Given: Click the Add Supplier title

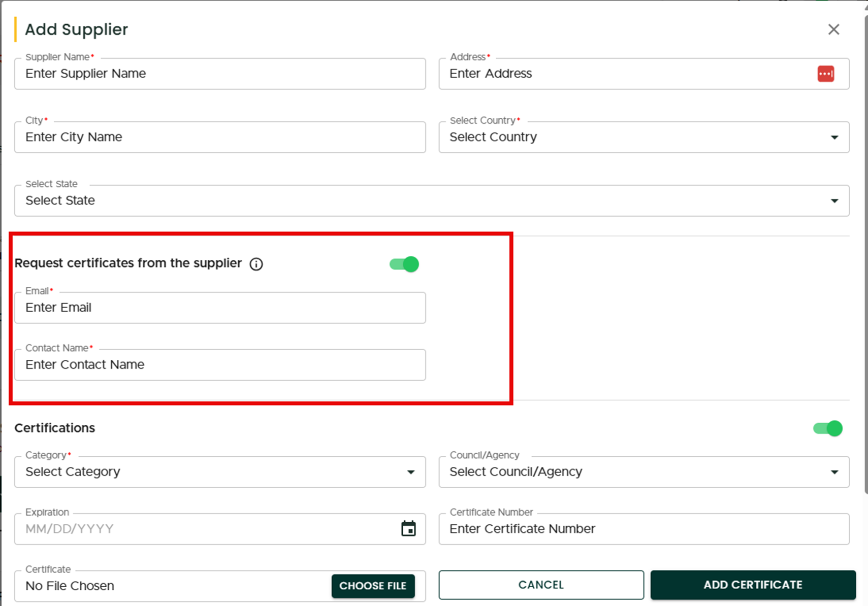Looking at the screenshot, I should click(x=77, y=29).
